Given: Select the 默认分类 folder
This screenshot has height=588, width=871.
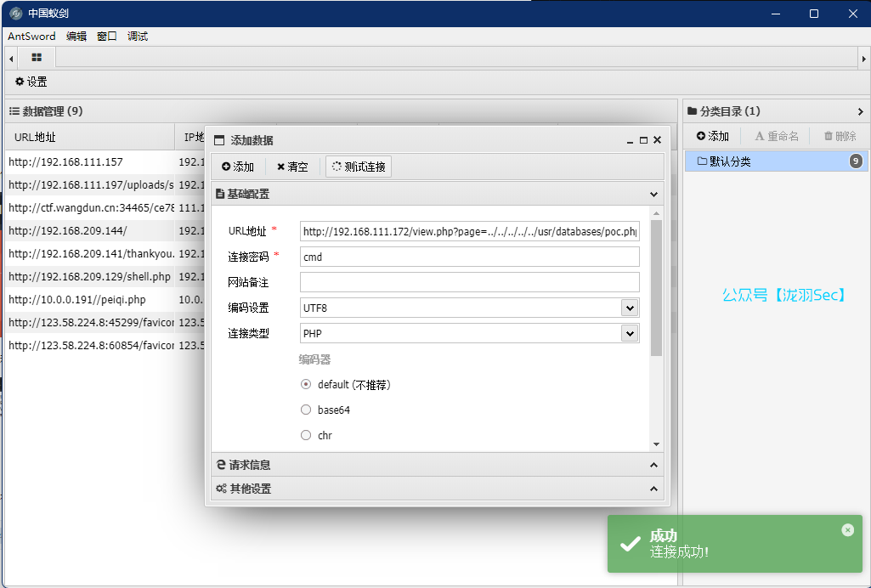Looking at the screenshot, I should pos(730,161).
